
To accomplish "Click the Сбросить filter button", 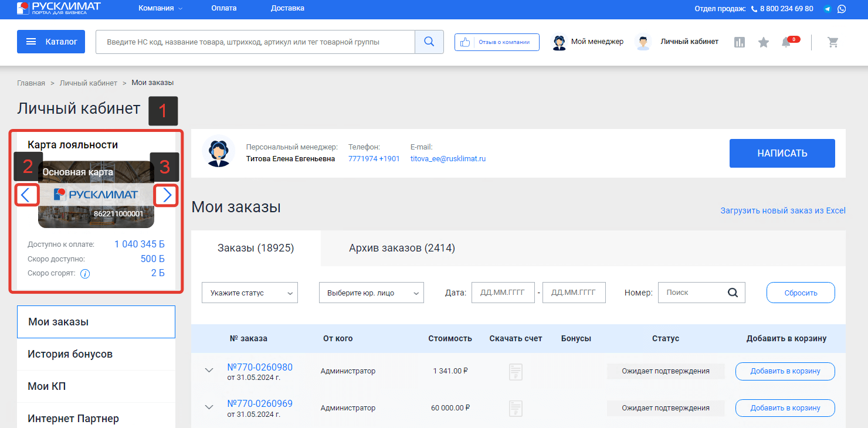I will 801,293.
